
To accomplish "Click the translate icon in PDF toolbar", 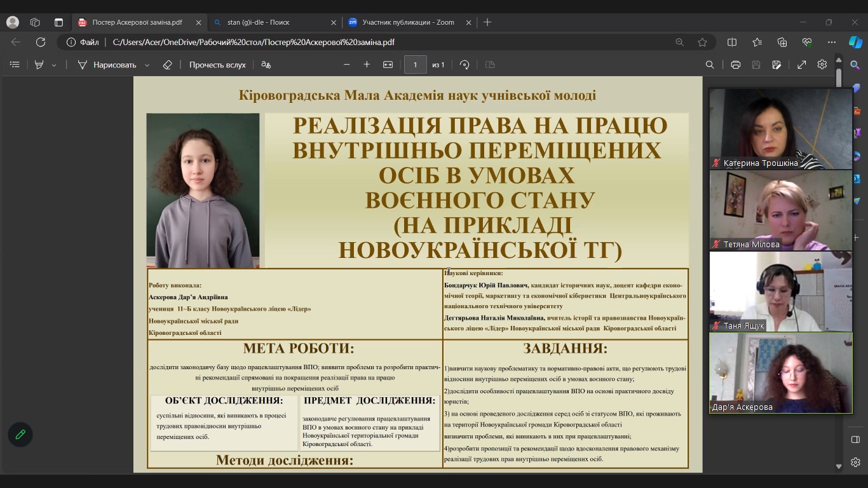I will [266, 65].
